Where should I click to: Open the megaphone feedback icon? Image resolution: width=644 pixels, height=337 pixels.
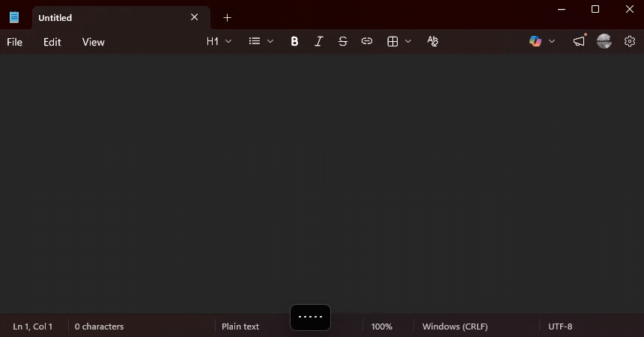click(579, 41)
